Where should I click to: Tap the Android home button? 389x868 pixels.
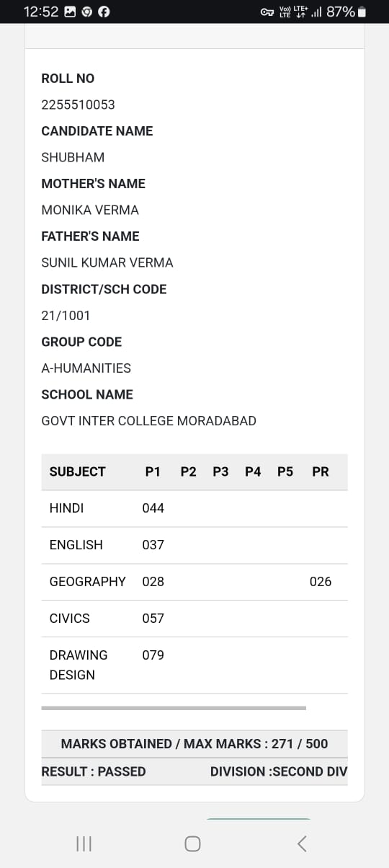point(192,843)
